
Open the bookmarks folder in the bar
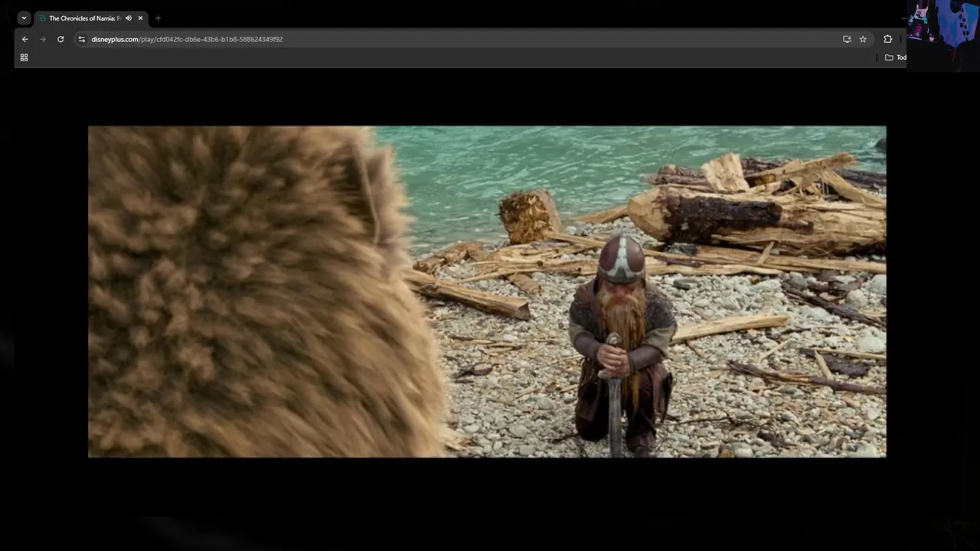click(895, 57)
